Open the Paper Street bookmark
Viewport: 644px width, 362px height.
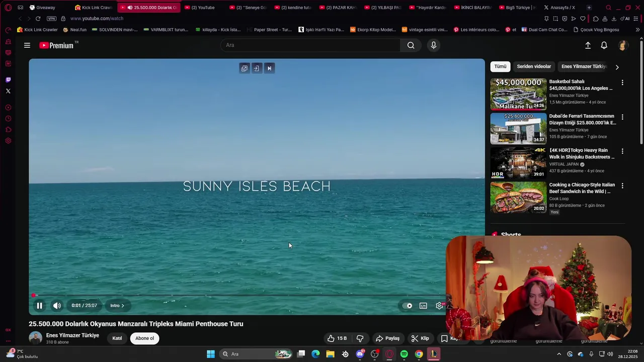(x=270, y=30)
